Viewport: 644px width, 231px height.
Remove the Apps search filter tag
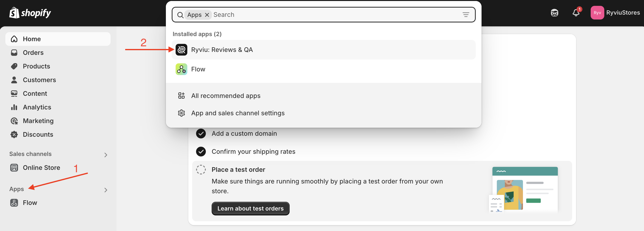coord(207,15)
